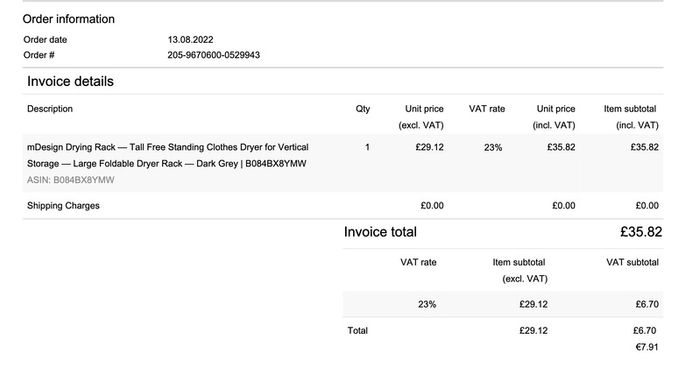Screen dimensions: 700x375
Task: Select the 23% value in the VAT summary row
Action: [427, 304]
